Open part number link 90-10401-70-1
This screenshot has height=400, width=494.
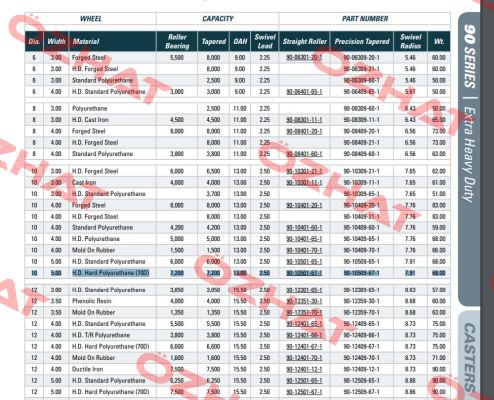(304, 250)
